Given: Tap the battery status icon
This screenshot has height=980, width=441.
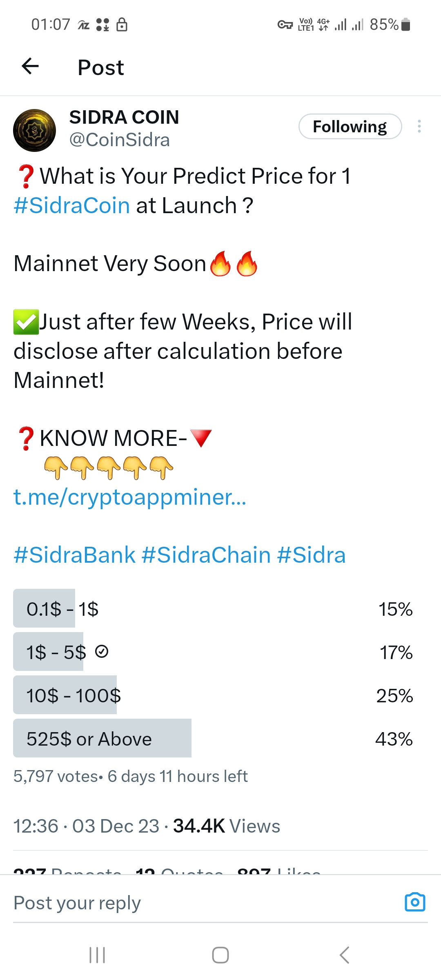Looking at the screenshot, I should [405, 24].
